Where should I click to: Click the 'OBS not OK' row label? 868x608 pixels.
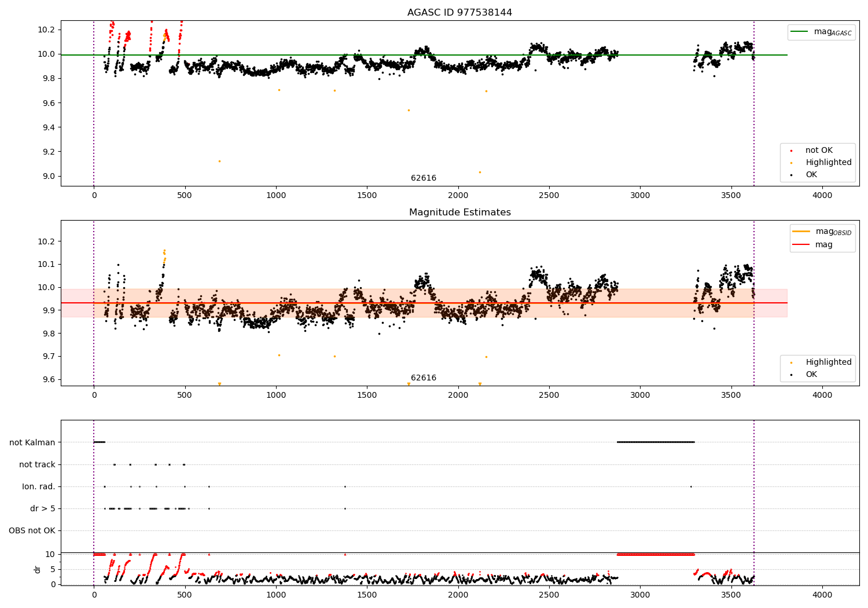pos(32,530)
